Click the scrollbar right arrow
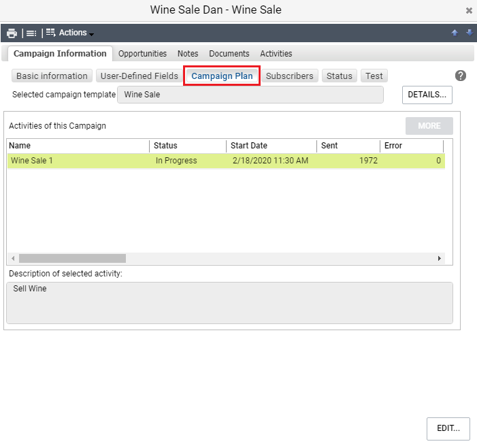Screen dimensions: 477x448 (x=439, y=259)
